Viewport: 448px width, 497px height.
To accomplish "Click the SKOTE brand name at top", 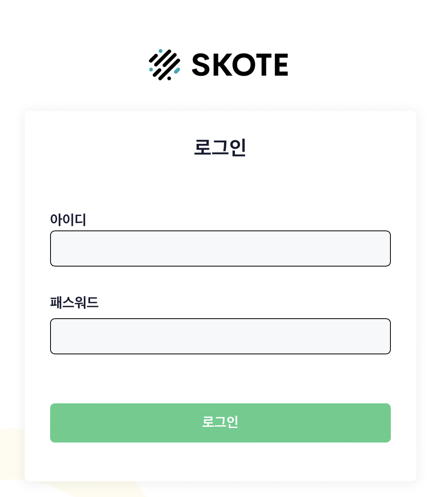I will pyautogui.click(x=240, y=65).
